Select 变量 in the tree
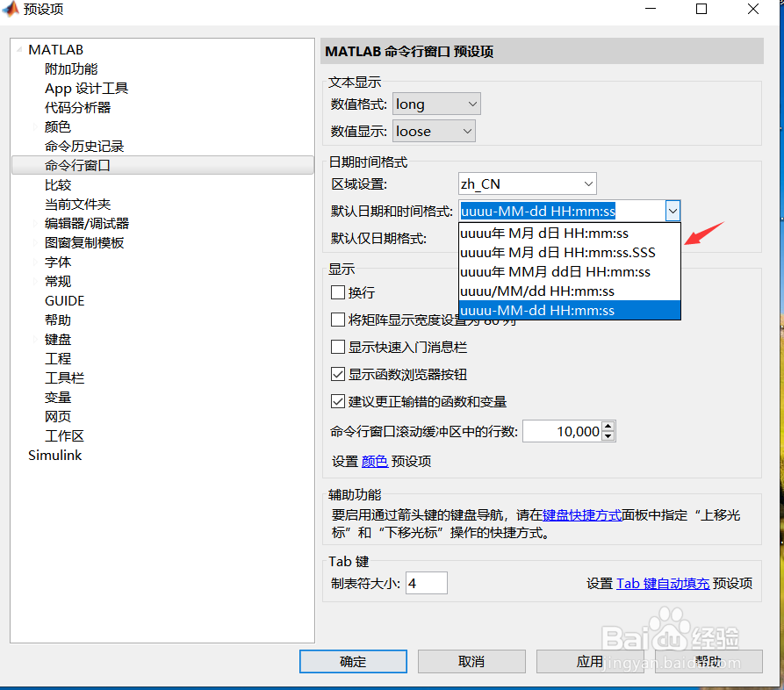The width and height of the screenshot is (784, 690). [x=58, y=398]
